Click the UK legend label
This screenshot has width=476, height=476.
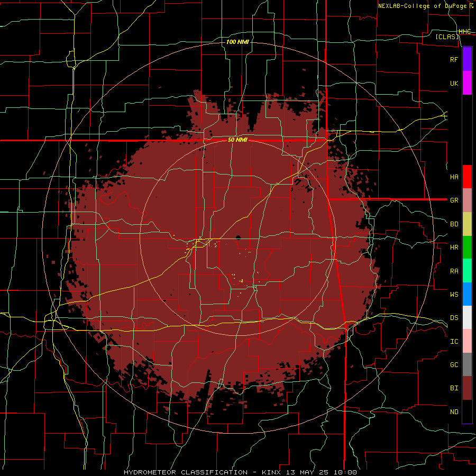click(454, 83)
